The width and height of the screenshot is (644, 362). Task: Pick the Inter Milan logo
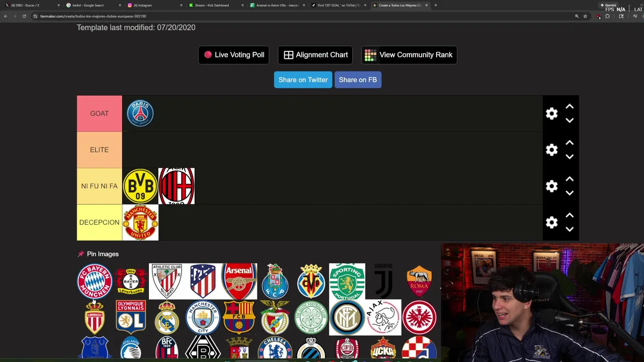point(347,317)
